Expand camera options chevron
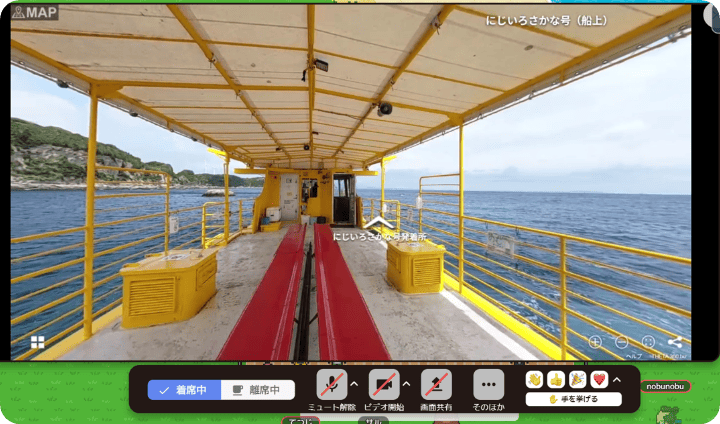This screenshot has width=720, height=424. pos(406,384)
